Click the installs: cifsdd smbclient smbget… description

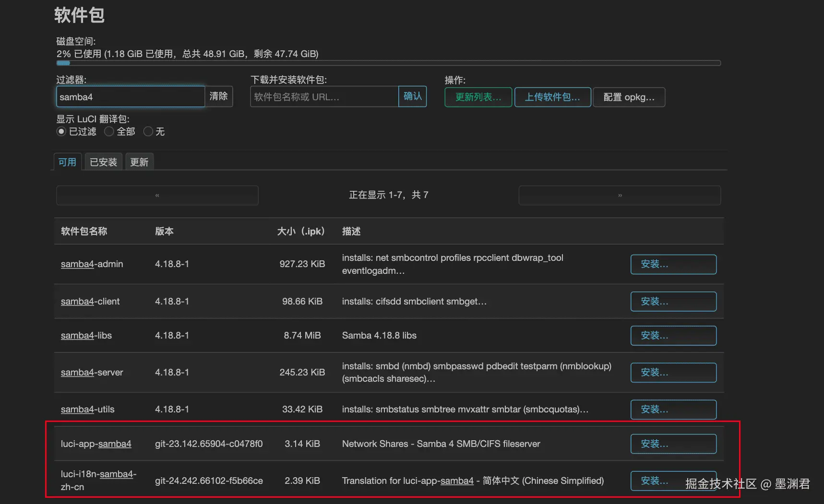414,301
